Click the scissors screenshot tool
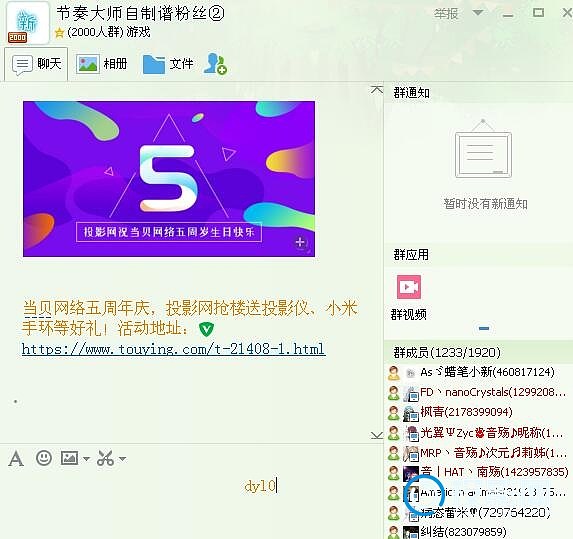The image size is (573, 539). pyautogui.click(x=106, y=458)
